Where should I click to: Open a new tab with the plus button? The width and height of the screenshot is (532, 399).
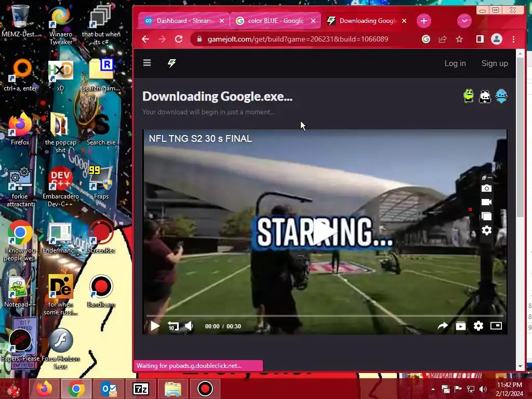point(424,21)
